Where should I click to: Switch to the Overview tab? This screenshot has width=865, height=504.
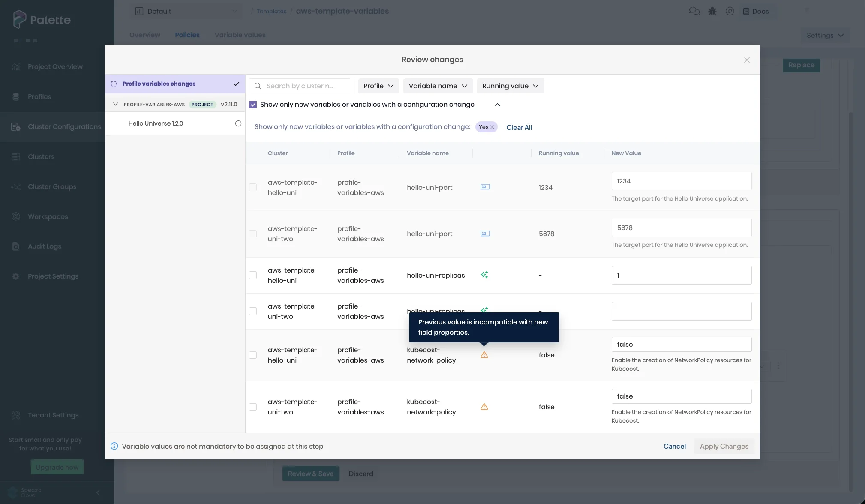click(x=144, y=35)
